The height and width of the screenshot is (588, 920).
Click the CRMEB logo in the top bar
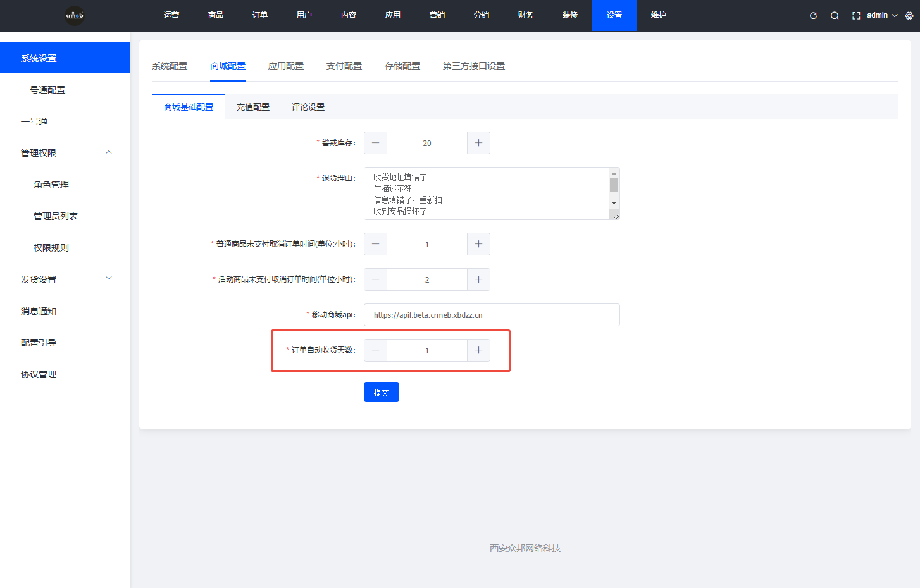click(x=74, y=15)
